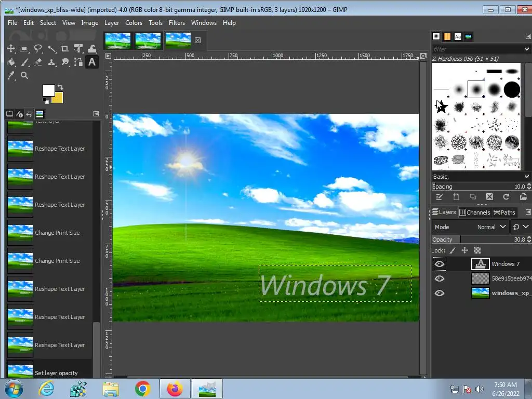This screenshot has width=532, height=399.
Task: Select the Clone stamp tool
Action: 51,62
